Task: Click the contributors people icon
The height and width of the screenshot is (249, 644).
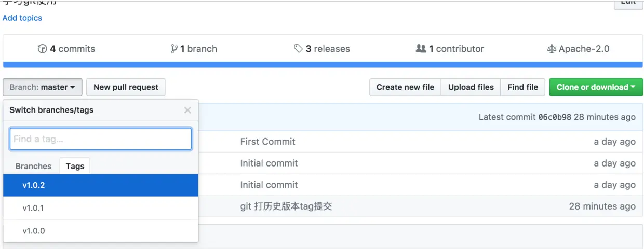Action: tap(421, 49)
